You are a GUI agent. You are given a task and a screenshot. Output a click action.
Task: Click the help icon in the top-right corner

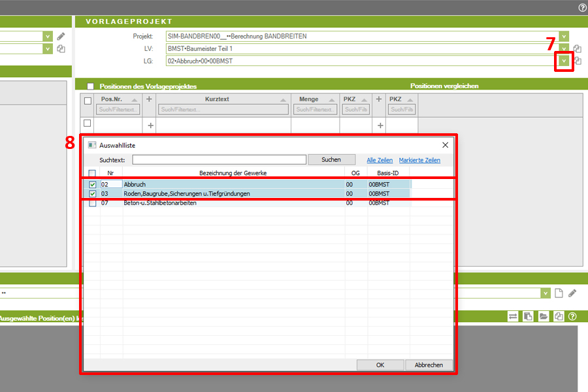pos(583,8)
